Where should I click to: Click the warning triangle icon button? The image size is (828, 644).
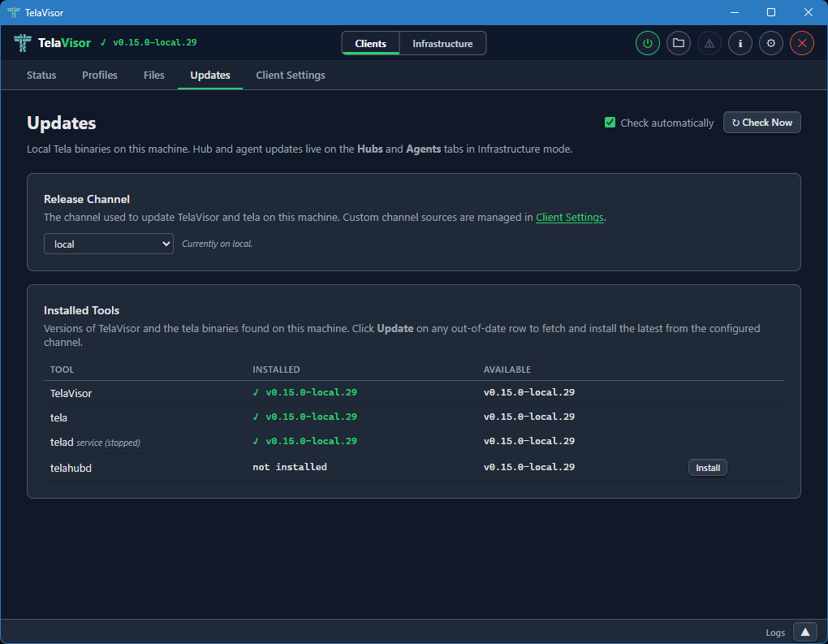click(709, 43)
